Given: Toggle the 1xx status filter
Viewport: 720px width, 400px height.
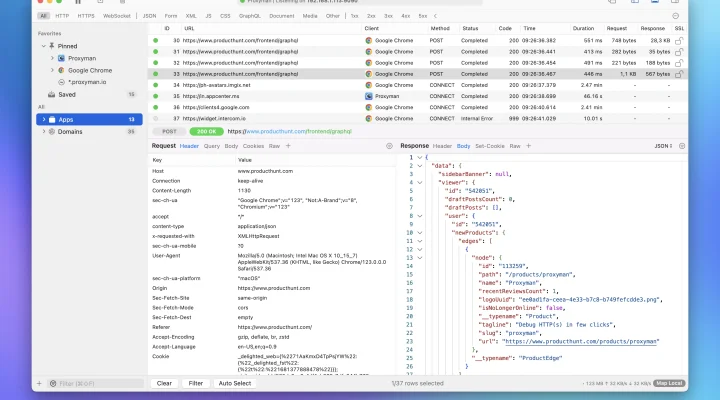Looking at the screenshot, I should point(354,16).
